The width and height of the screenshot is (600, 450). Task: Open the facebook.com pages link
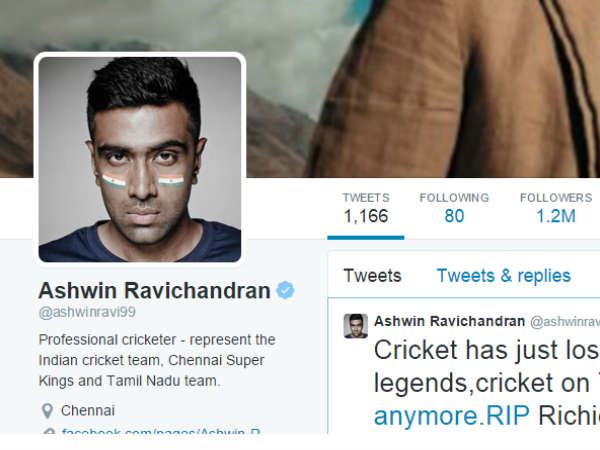tap(161, 431)
